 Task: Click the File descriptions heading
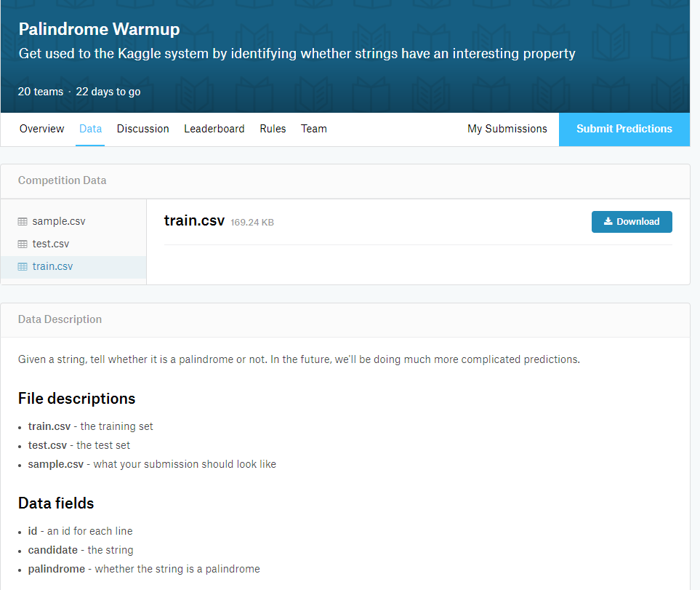(x=76, y=399)
